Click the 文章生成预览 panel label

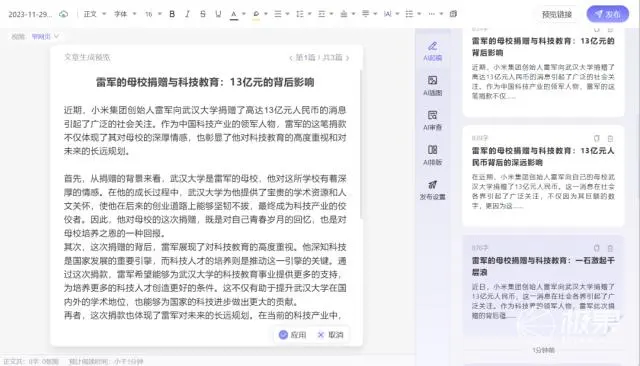[x=87, y=58]
